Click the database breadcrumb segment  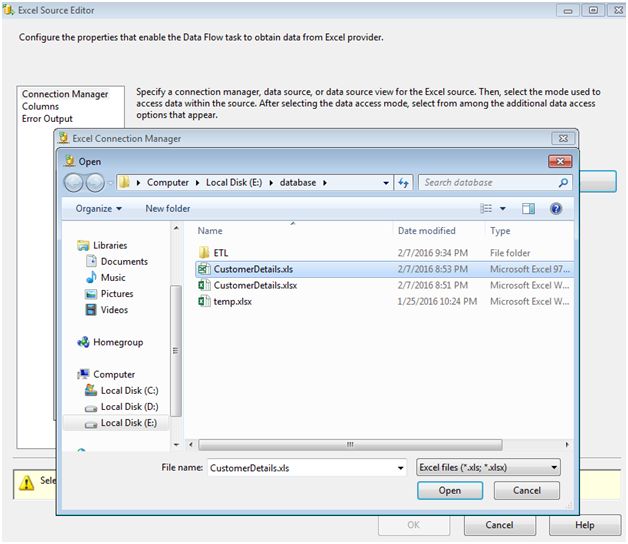(x=298, y=183)
